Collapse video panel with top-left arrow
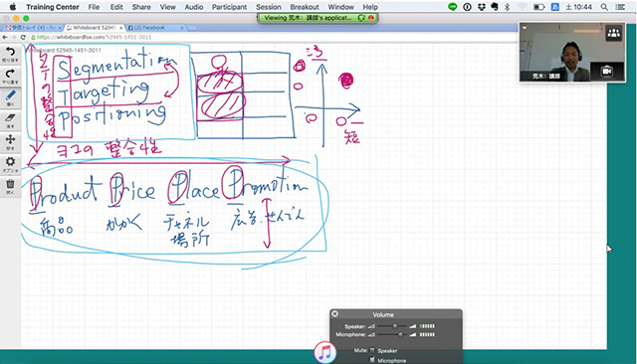637x364 pixels. point(525,28)
